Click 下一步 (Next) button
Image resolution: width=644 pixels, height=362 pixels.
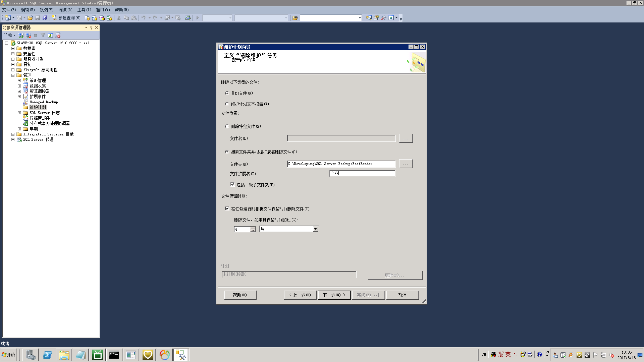point(333,295)
